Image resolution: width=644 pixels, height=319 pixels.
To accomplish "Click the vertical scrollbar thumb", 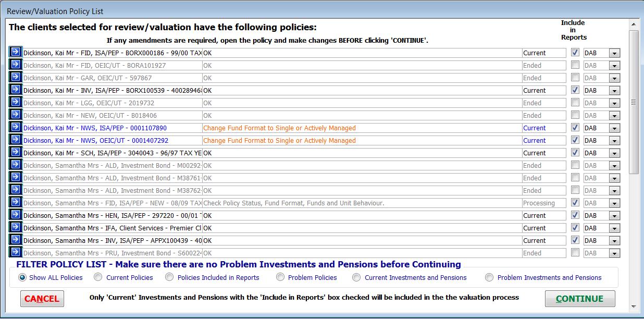I will click(x=634, y=102).
